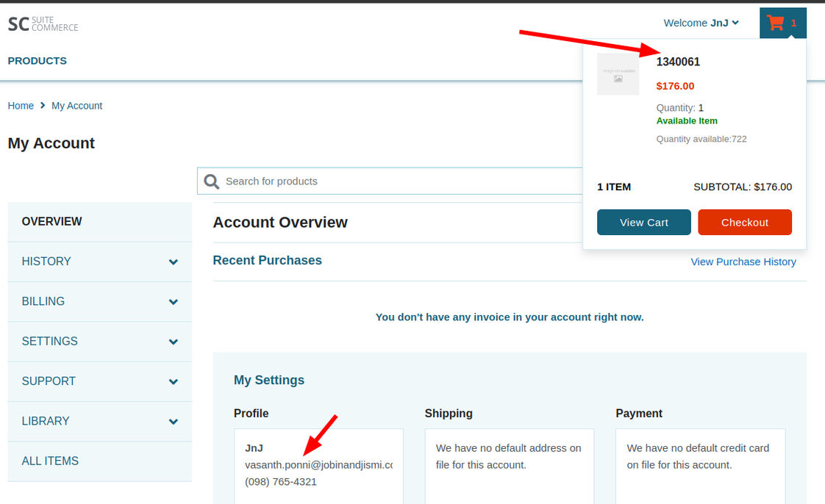Select All Items in the sidebar
The image size is (825, 504).
(50, 461)
